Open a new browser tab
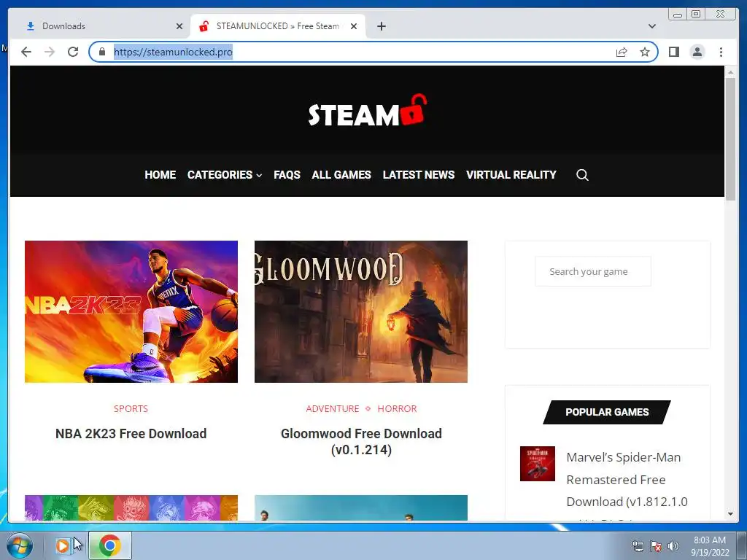The image size is (747, 560). click(381, 26)
